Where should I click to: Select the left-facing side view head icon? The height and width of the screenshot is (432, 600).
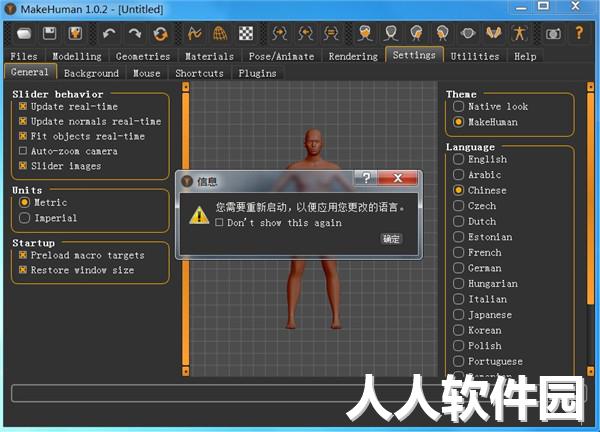(442, 34)
